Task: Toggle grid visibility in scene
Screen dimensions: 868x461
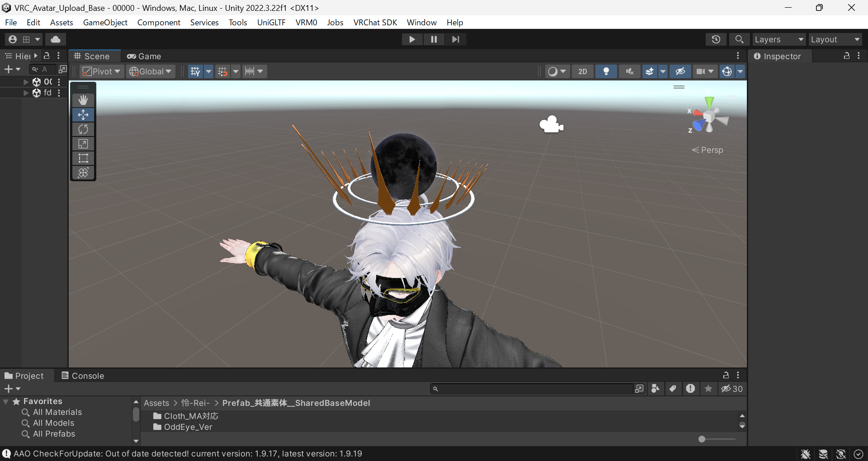Action: point(195,71)
